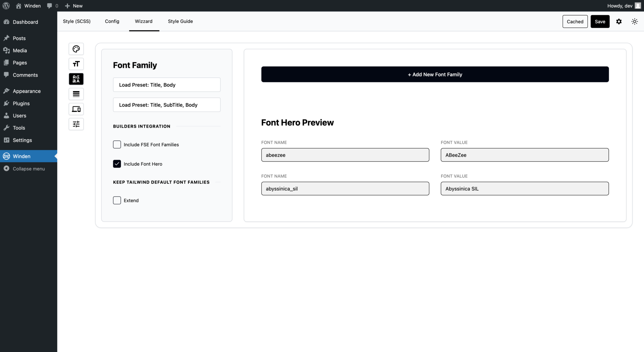Open the color palette wizard section
The height and width of the screenshot is (352, 644).
pos(76,49)
